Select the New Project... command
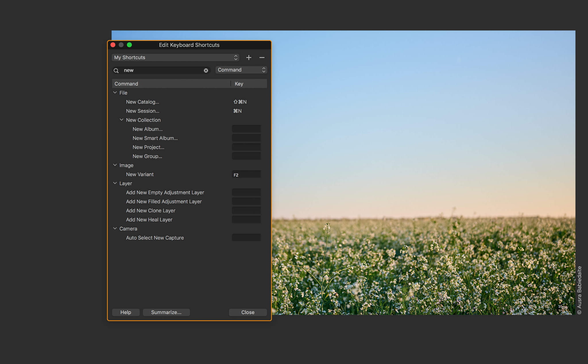The width and height of the screenshot is (588, 364). click(x=148, y=147)
